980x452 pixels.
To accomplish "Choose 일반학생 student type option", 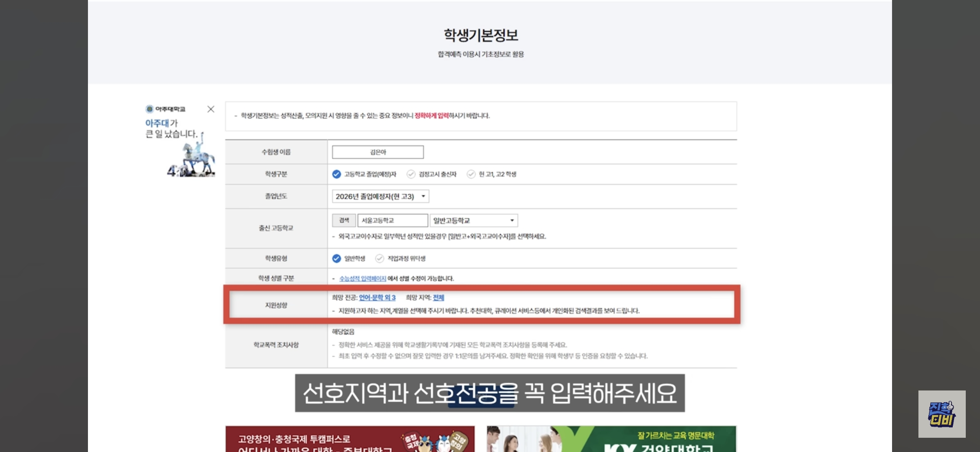I will [x=337, y=258].
